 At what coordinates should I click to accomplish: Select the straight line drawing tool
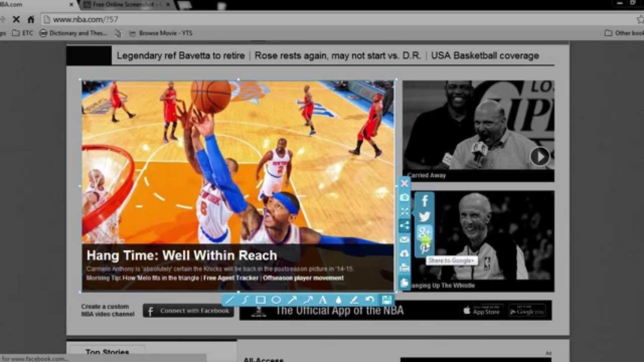point(229,300)
